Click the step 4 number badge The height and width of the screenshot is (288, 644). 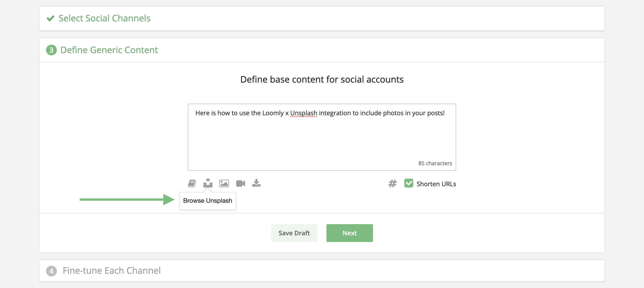[51, 271]
